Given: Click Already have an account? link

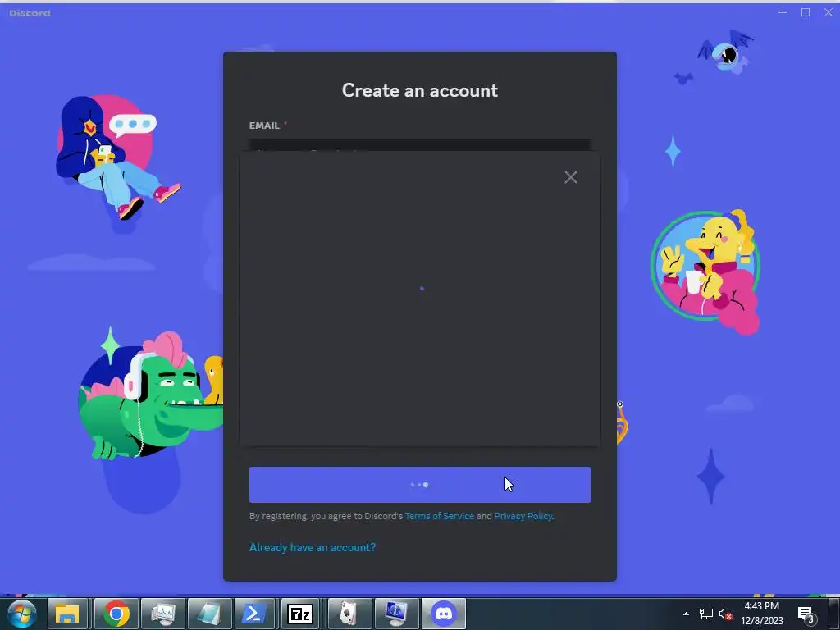Looking at the screenshot, I should tap(313, 547).
